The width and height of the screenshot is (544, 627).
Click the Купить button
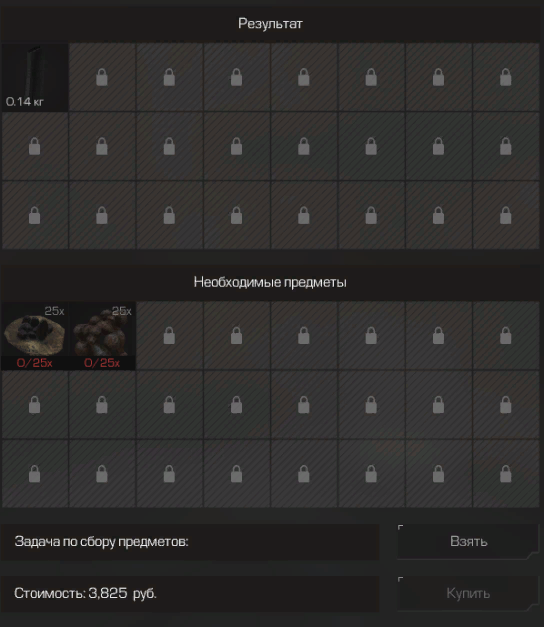(468, 593)
